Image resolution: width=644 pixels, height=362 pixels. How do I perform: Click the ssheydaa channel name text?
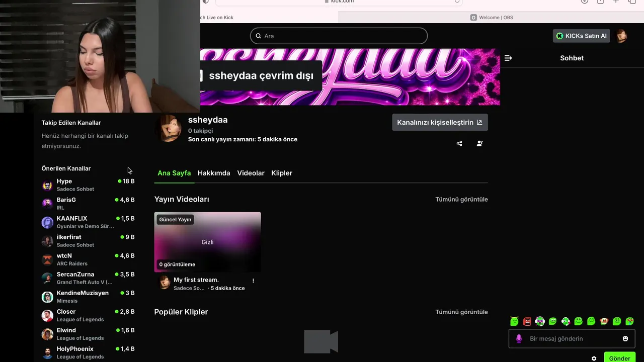pos(208,120)
